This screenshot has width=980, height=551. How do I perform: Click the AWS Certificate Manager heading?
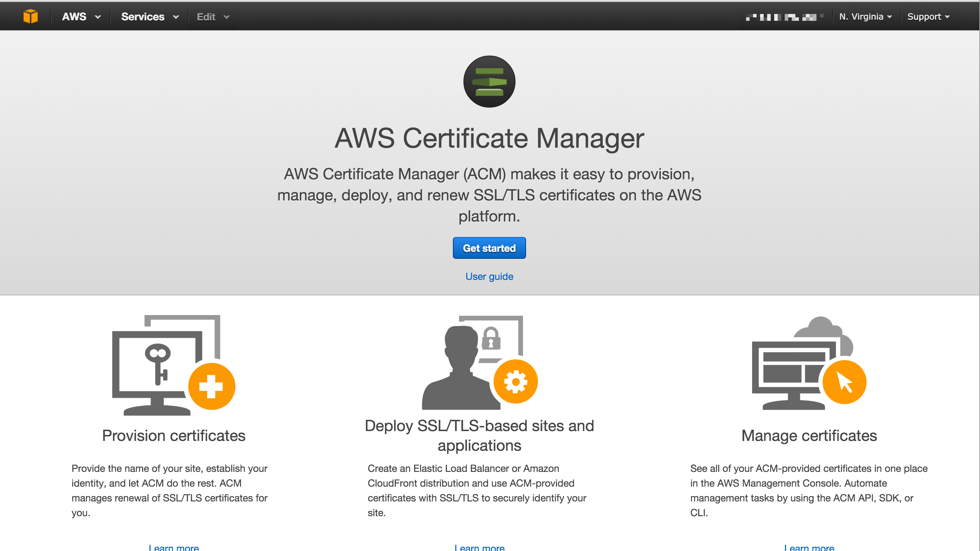click(x=489, y=138)
